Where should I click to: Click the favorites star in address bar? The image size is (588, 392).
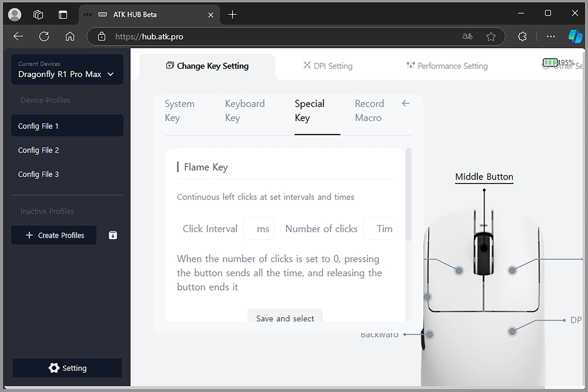[491, 36]
